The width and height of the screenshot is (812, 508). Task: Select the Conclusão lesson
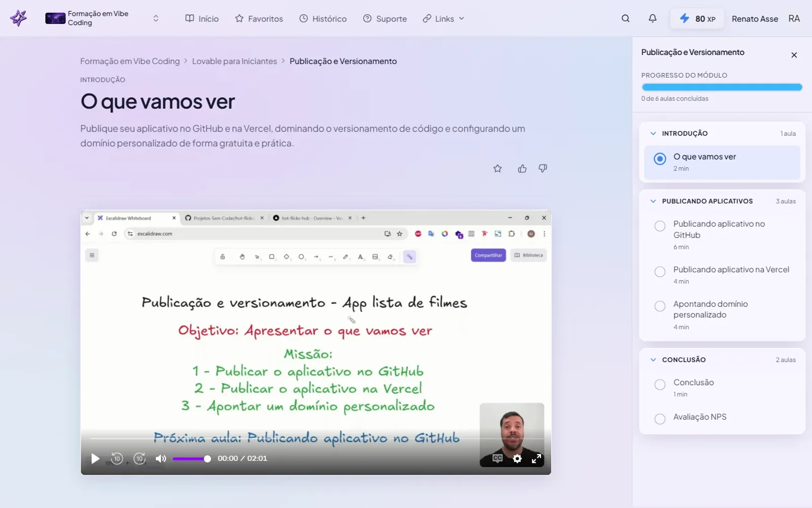click(722, 388)
